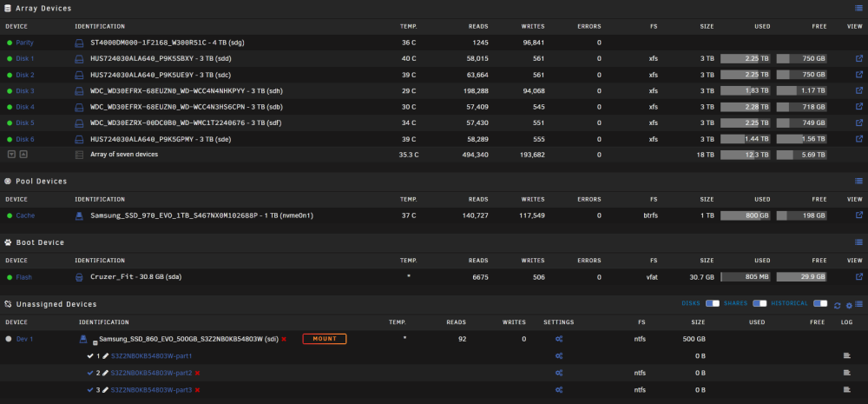Click the blue checkmark beside partition 3
868x404 pixels.
[90, 390]
